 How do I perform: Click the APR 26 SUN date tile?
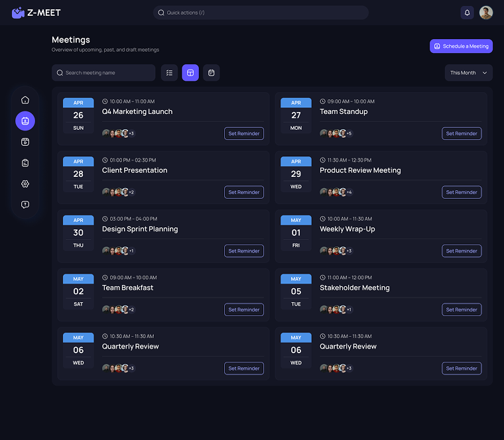point(78,115)
